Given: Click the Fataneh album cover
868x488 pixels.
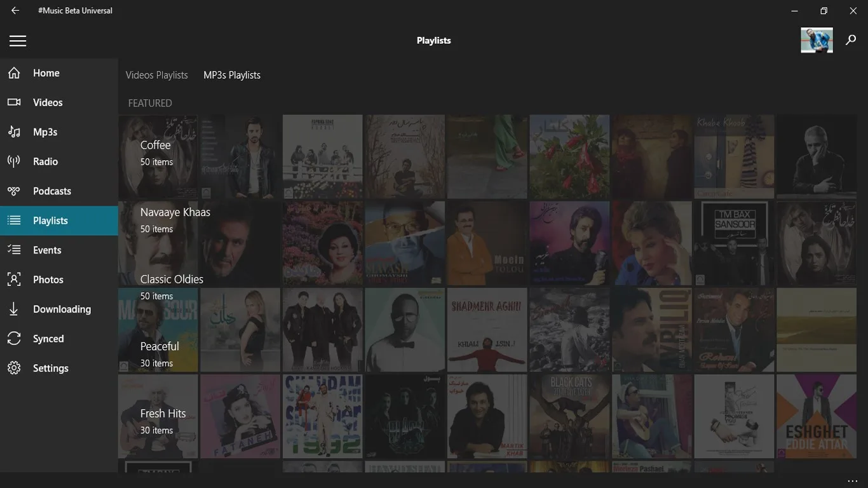Looking at the screenshot, I should pyautogui.click(x=240, y=416).
